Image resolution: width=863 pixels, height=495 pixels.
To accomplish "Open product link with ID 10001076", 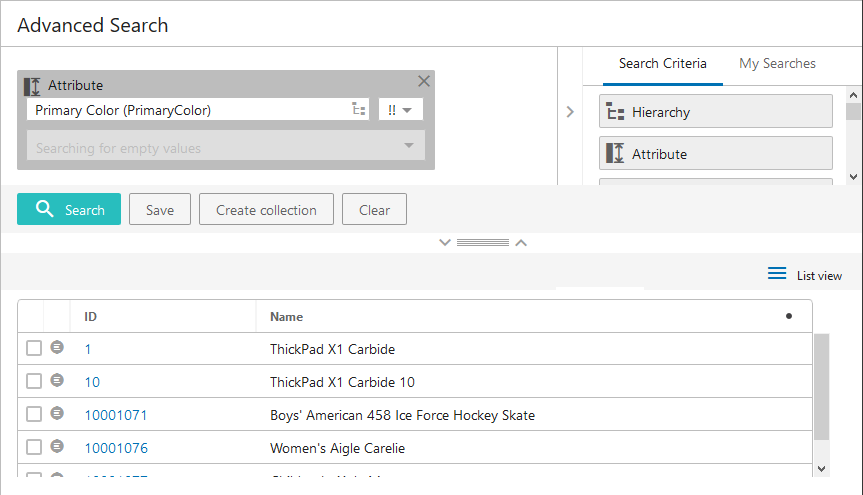I will tap(116, 448).
